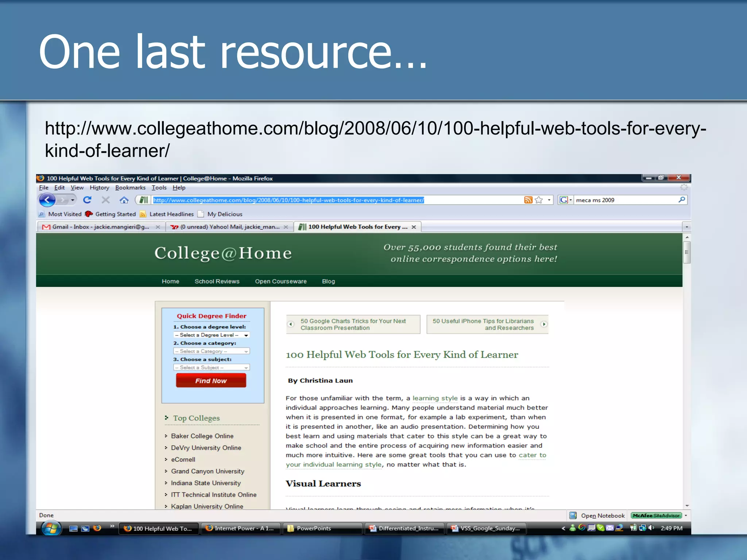Click the Show Desktop quick launch icon
Viewport: 747px width, 560px height.
click(73, 528)
